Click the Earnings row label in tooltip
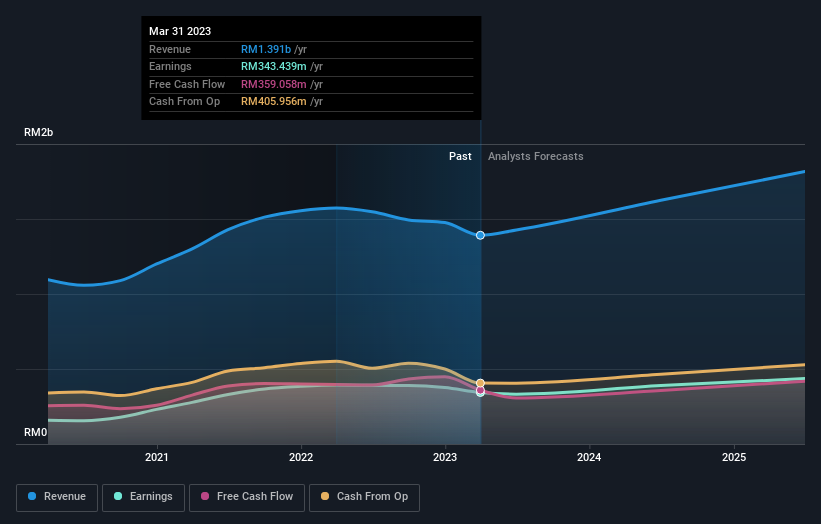Viewport: 821px width, 524px height. click(x=170, y=66)
